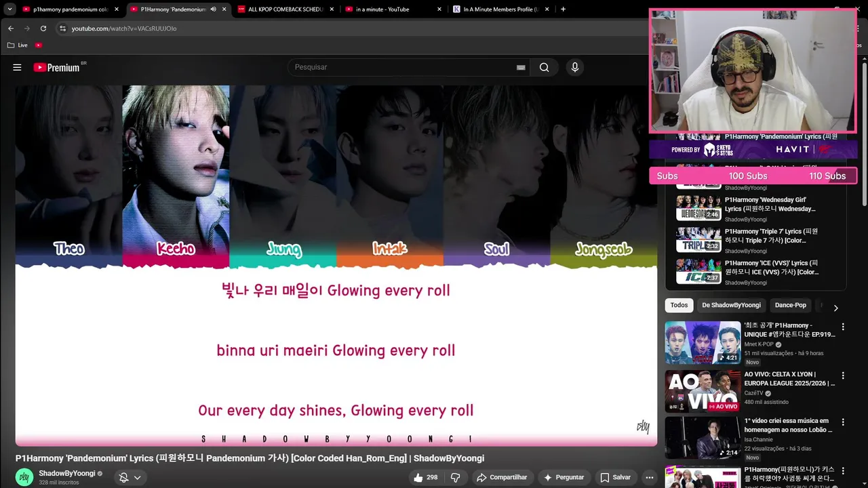
Task: Mute the playing tab via speaker icon
Action: pos(213,9)
